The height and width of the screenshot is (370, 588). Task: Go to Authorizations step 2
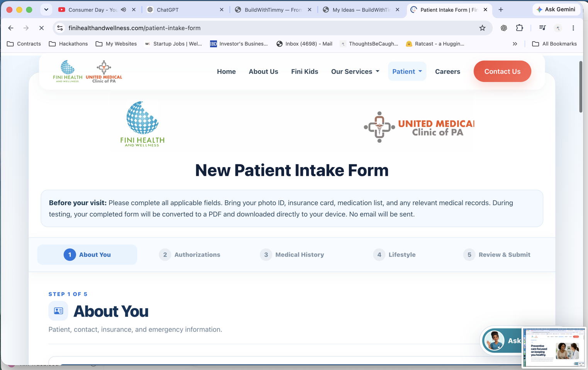[190, 255]
